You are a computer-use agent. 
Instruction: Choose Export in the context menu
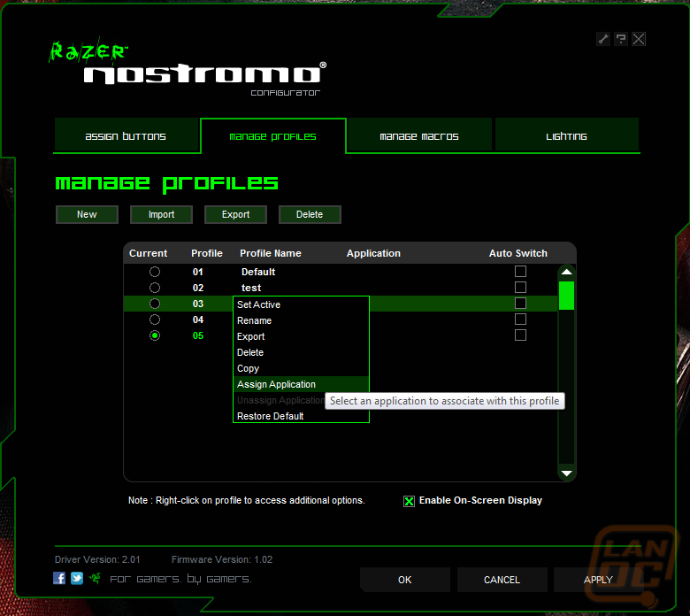[301, 336]
